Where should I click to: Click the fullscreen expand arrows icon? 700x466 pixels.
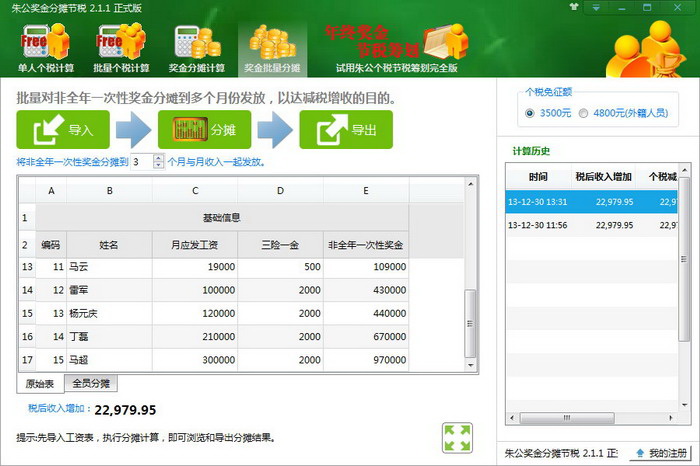tap(457, 437)
